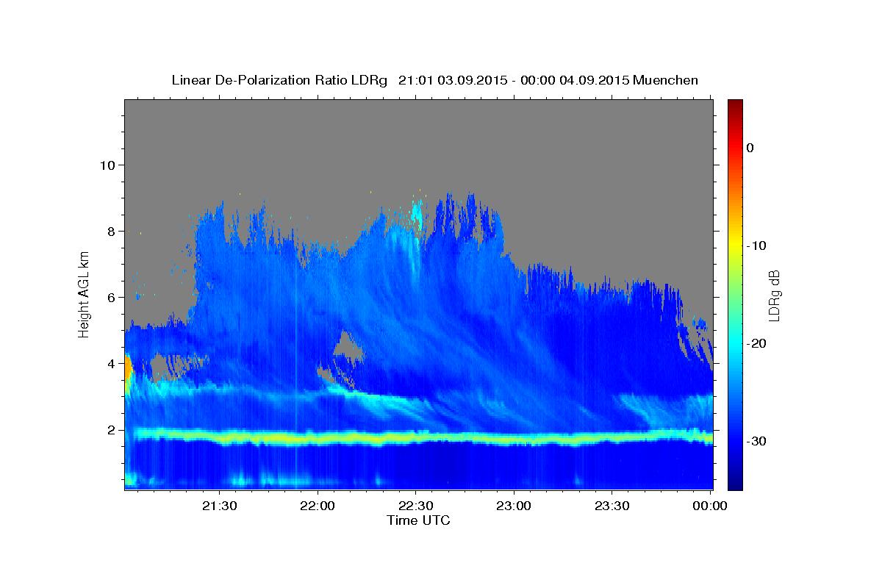Click the dark red top of colorbar
Screen dimensions: 882x588
coord(735,105)
